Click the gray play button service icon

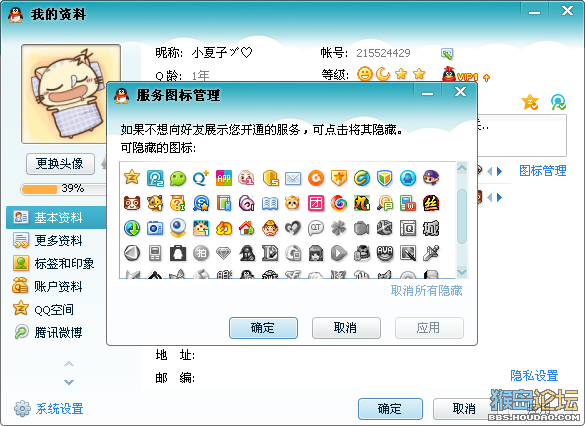tap(339, 253)
